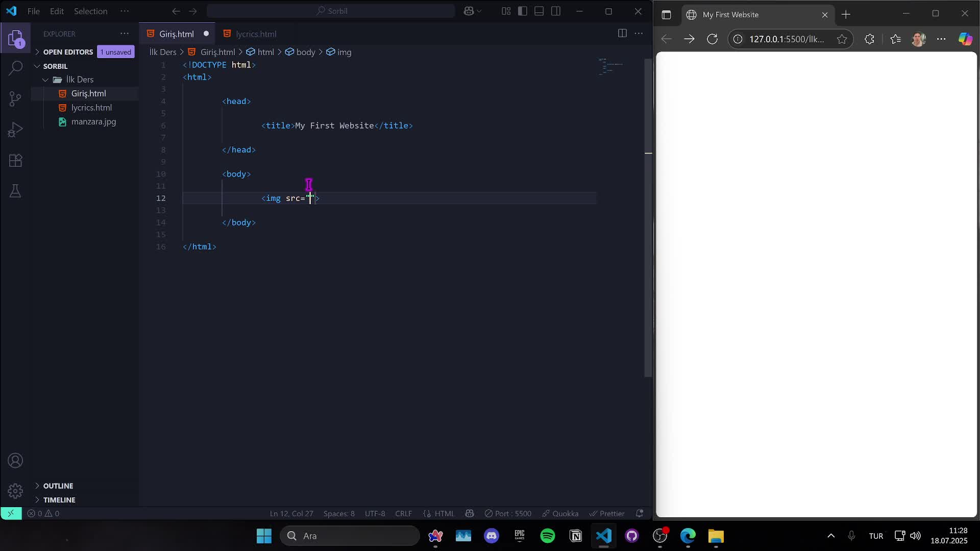Change end of line sequence CRLF
Image resolution: width=980 pixels, height=551 pixels.
tap(403, 513)
